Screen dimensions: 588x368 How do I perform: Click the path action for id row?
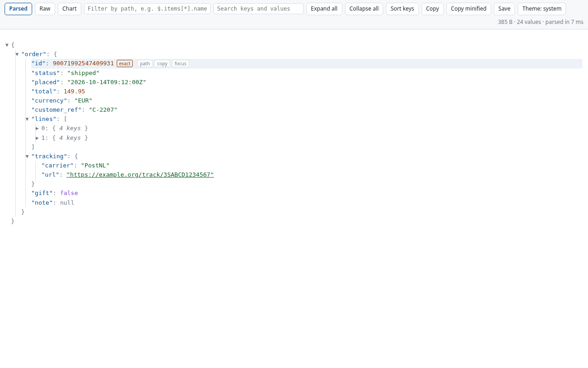[145, 63]
